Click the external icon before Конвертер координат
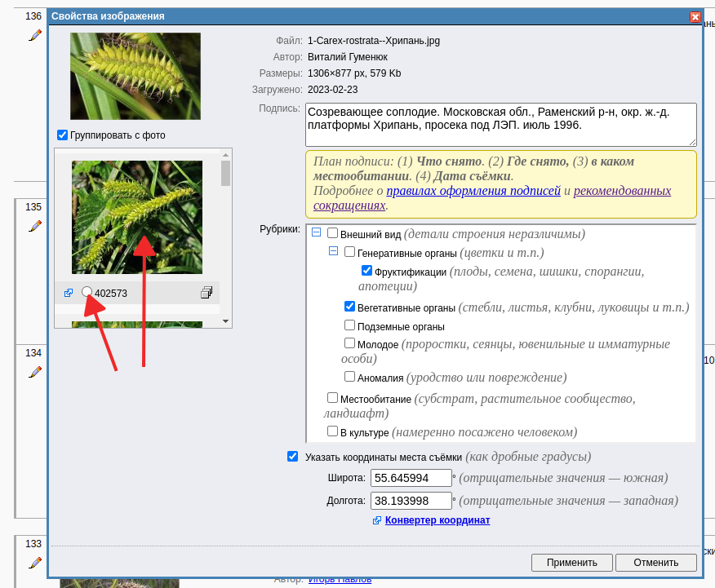715x588 pixels. tap(376, 520)
